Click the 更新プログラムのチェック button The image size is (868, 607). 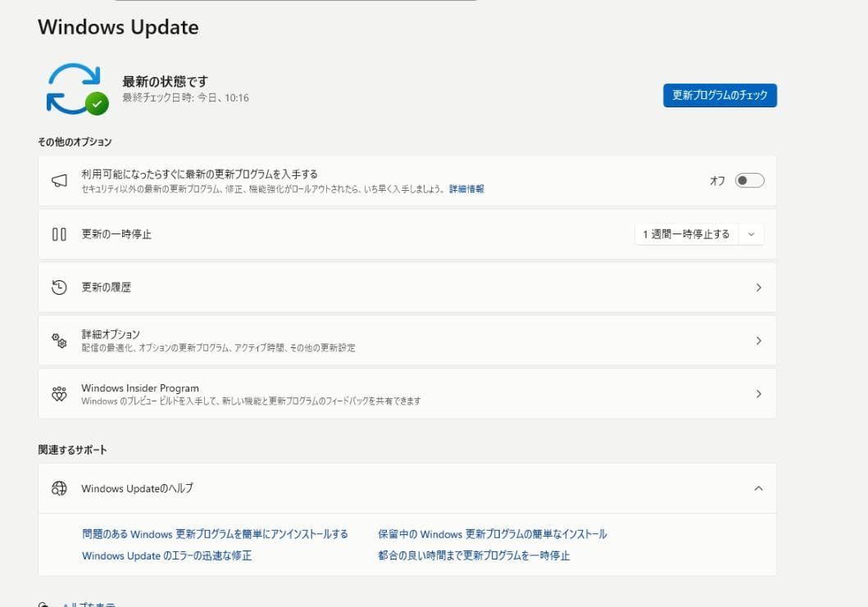(720, 95)
